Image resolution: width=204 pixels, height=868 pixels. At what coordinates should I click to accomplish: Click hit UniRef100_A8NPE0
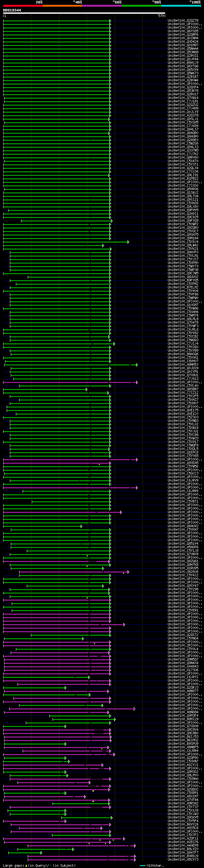(x=183, y=364)
